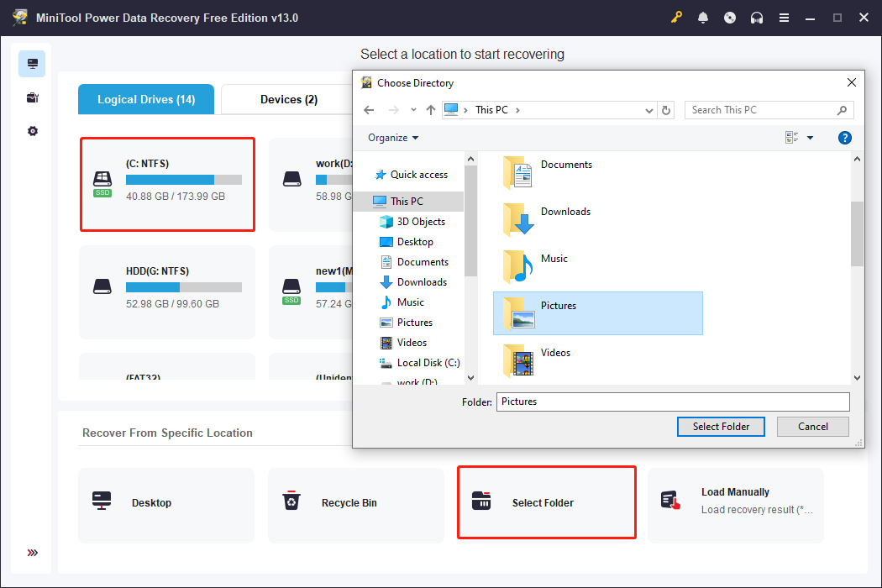Viewport: 882px width, 588px height.
Task: Open the hamburger menu in title bar
Action: point(784,18)
